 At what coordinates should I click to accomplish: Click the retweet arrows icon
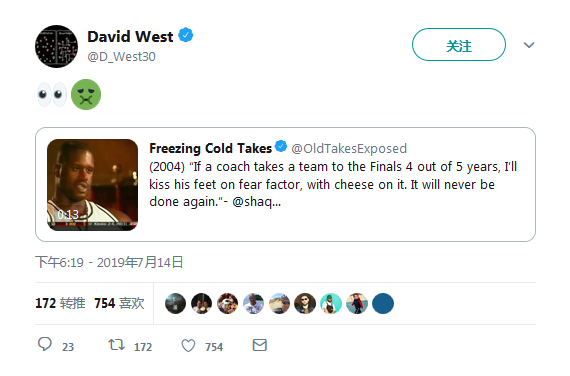[x=116, y=345]
